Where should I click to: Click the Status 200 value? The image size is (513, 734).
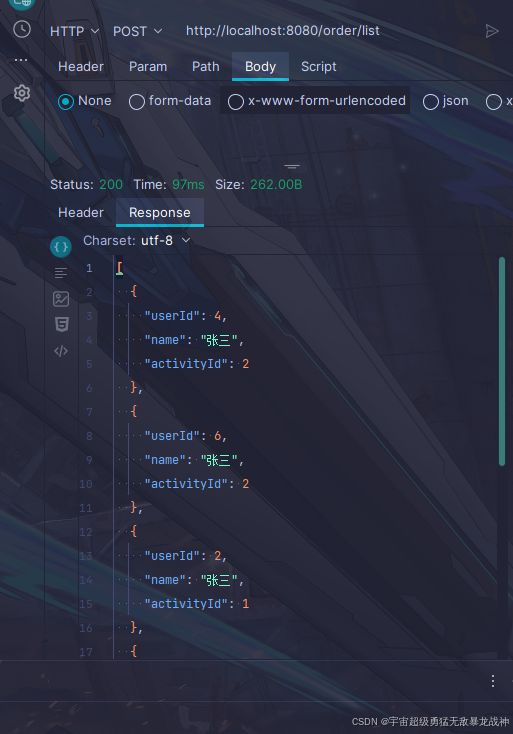point(111,184)
